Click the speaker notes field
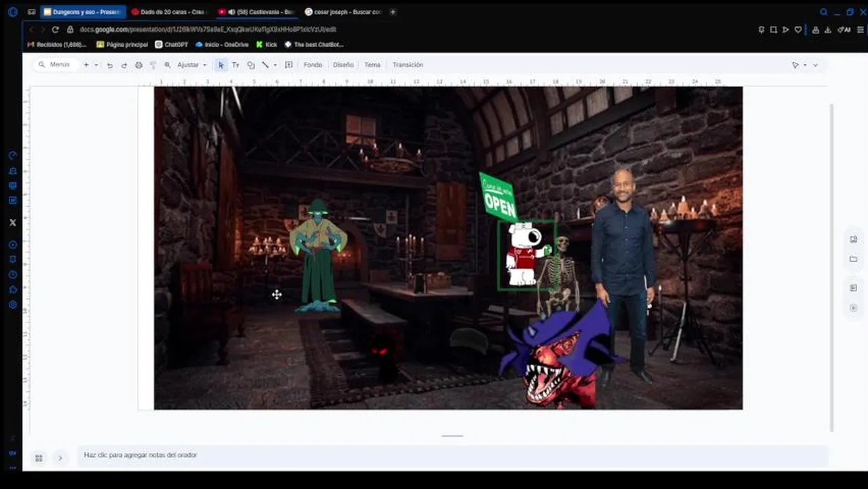This screenshot has width=868, height=489. [x=452, y=455]
